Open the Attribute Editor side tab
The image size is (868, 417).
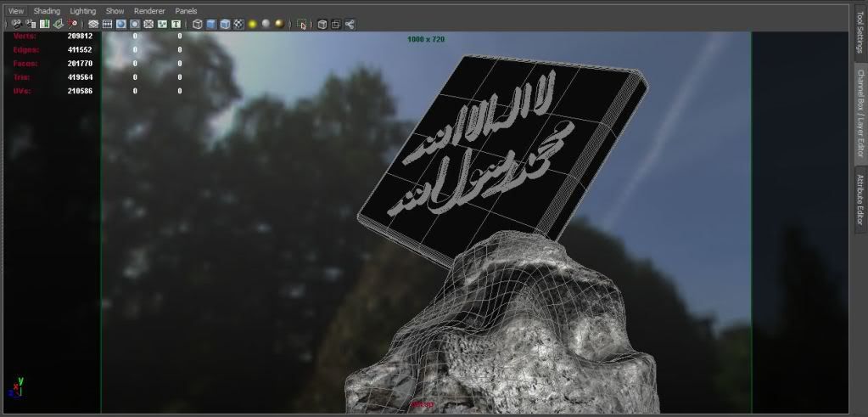click(x=860, y=200)
